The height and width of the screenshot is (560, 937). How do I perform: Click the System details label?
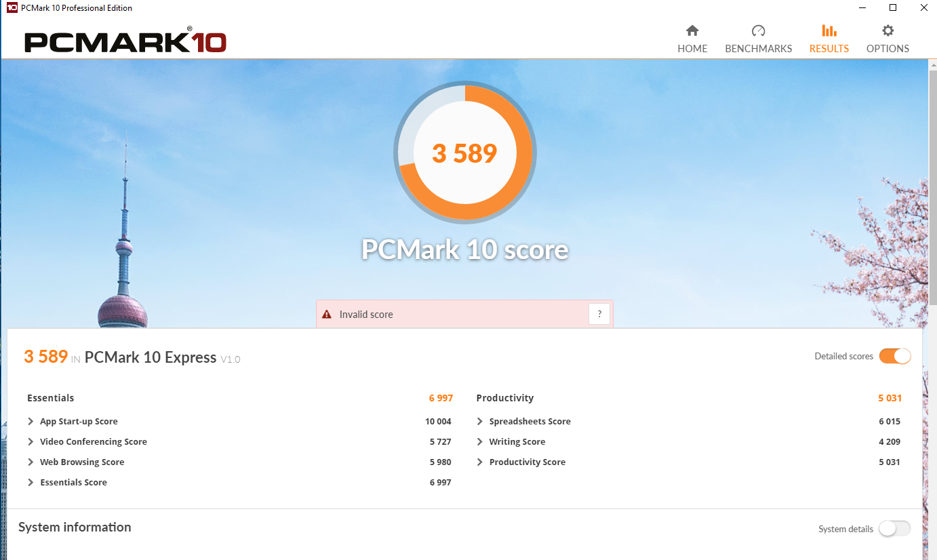845,529
